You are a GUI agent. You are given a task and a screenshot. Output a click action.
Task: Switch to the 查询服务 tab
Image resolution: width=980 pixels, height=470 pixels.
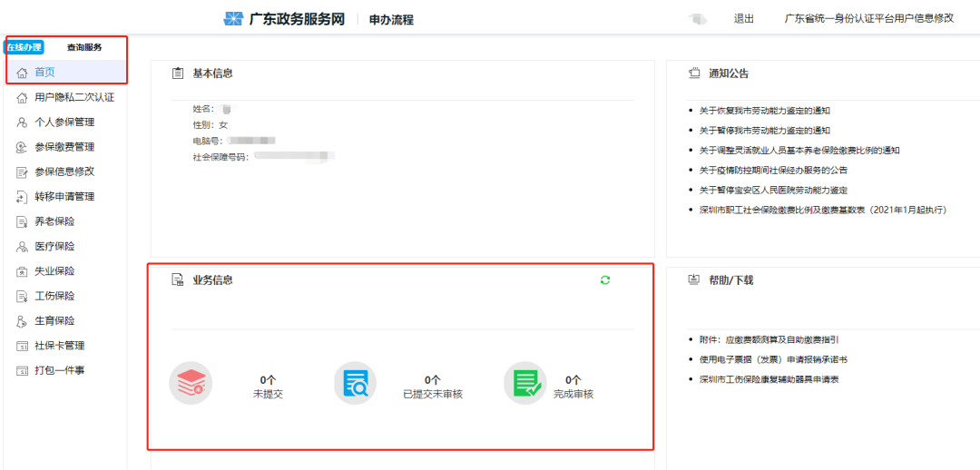coord(84,47)
